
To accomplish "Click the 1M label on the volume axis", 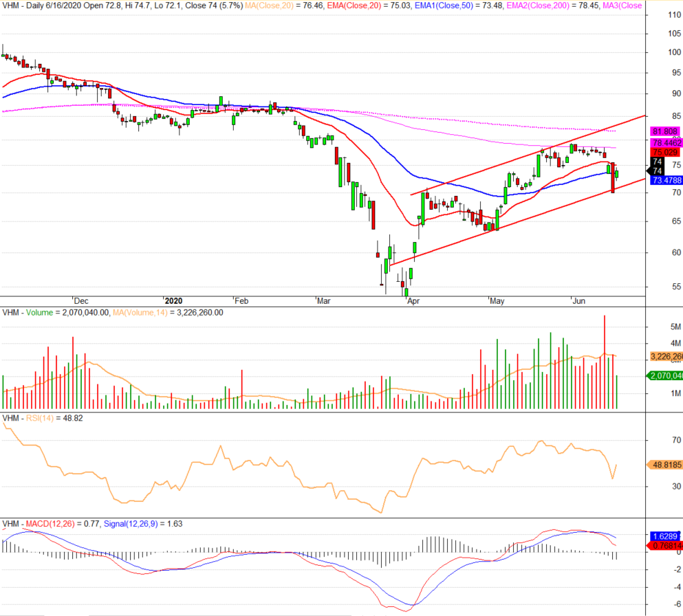I will pos(675,393).
